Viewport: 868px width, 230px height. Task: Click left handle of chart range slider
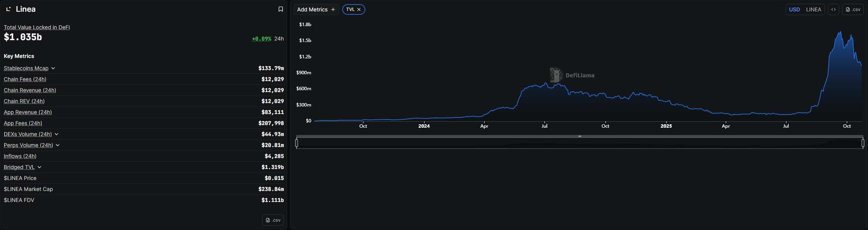297,143
